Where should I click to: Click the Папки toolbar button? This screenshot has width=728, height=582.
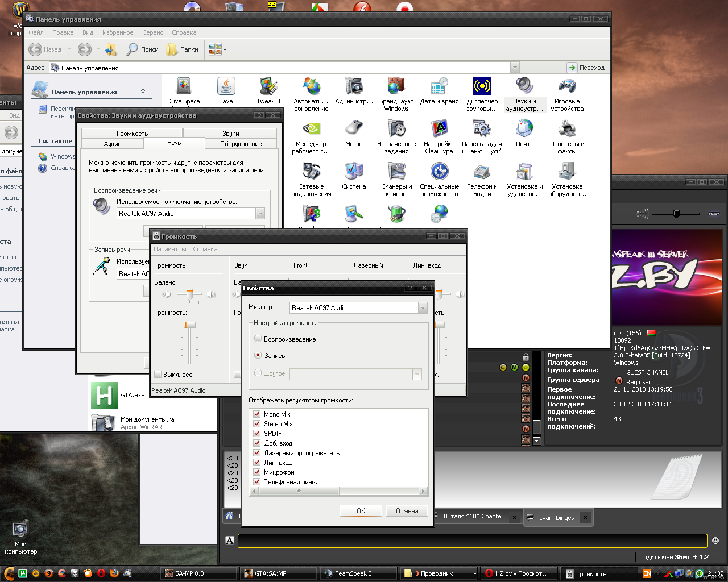tap(182, 49)
